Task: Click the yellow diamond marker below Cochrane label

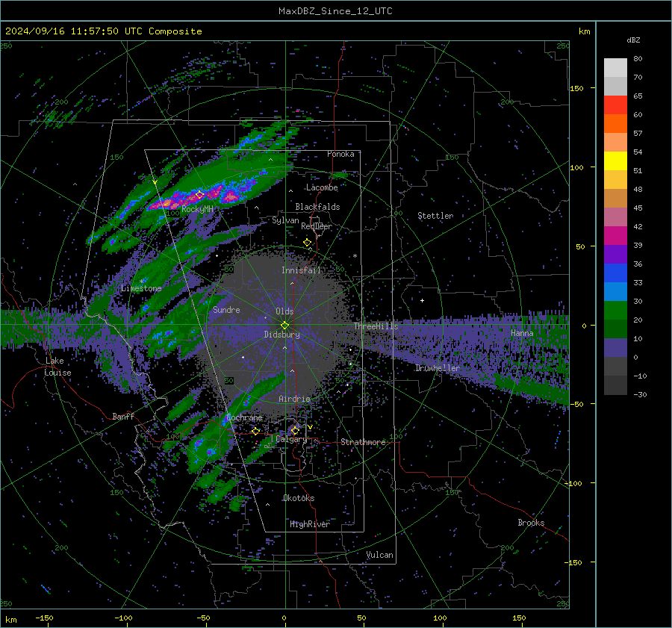Action: click(256, 431)
